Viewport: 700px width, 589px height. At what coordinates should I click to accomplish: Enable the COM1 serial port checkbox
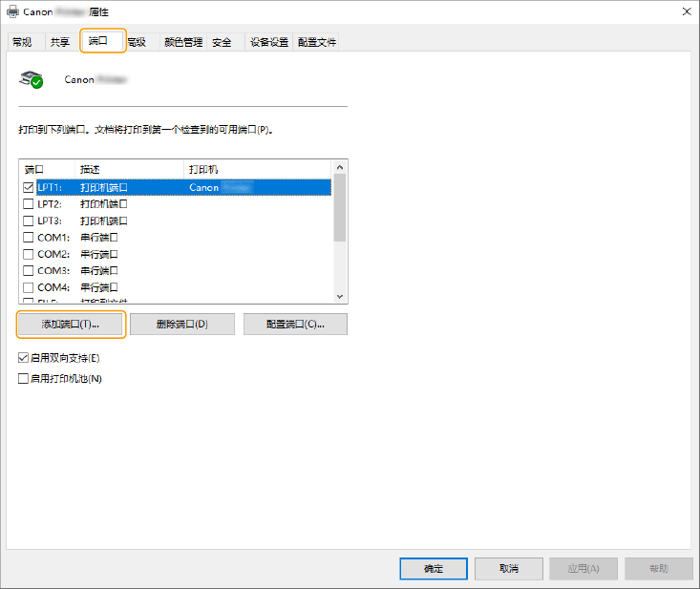coord(28,238)
